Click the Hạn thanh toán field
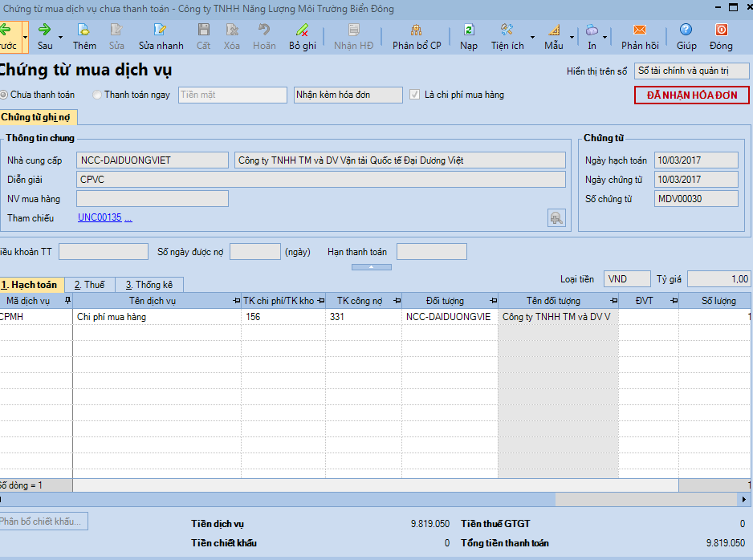This screenshot has width=753, height=560. [431, 251]
